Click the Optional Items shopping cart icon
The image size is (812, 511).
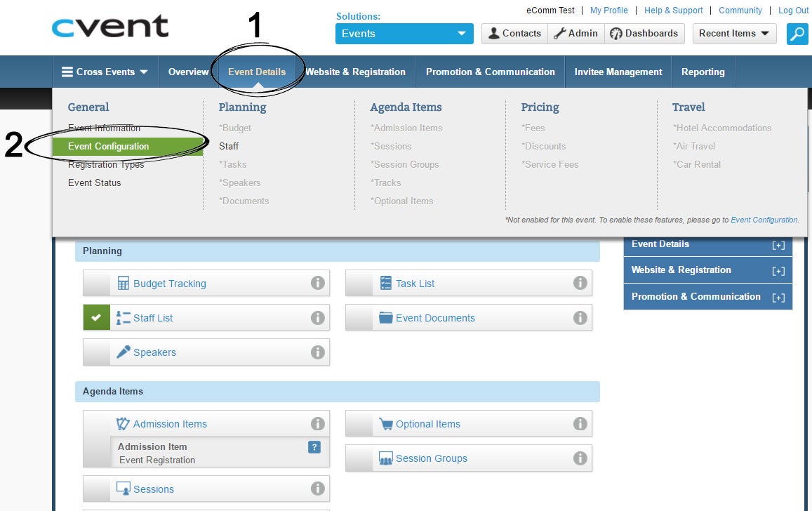pyautogui.click(x=386, y=424)
